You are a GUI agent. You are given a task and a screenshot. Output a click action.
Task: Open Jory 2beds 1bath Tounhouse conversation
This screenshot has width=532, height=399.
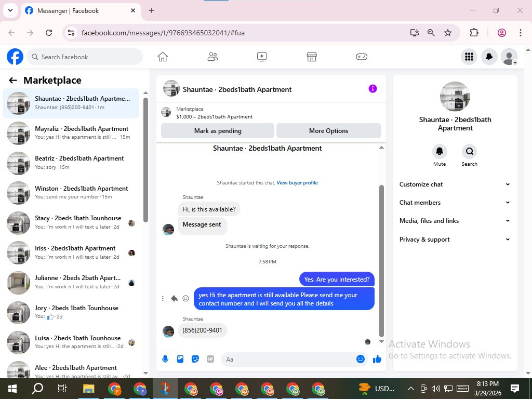point(71,312)
